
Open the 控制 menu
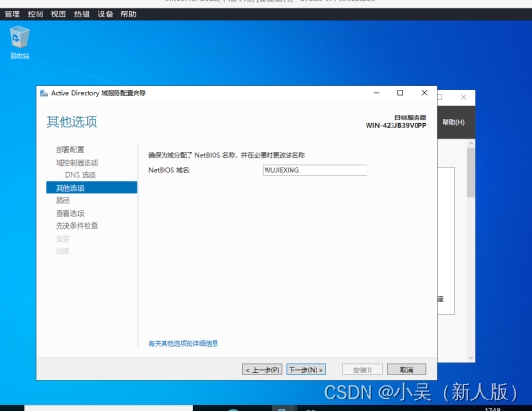[36, 13]
